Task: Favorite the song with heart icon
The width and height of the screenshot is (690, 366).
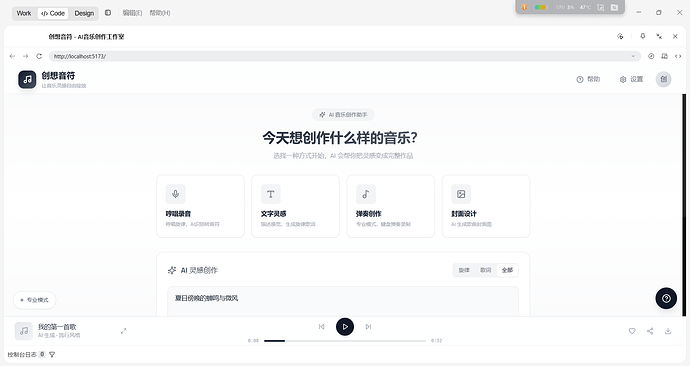Action: pyautogui.click(x=632, y=331)
